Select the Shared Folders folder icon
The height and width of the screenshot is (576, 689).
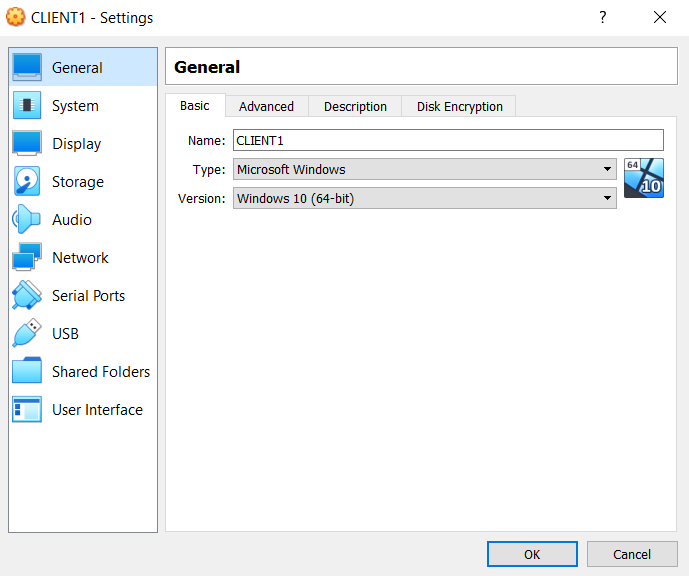pos(27,371)
